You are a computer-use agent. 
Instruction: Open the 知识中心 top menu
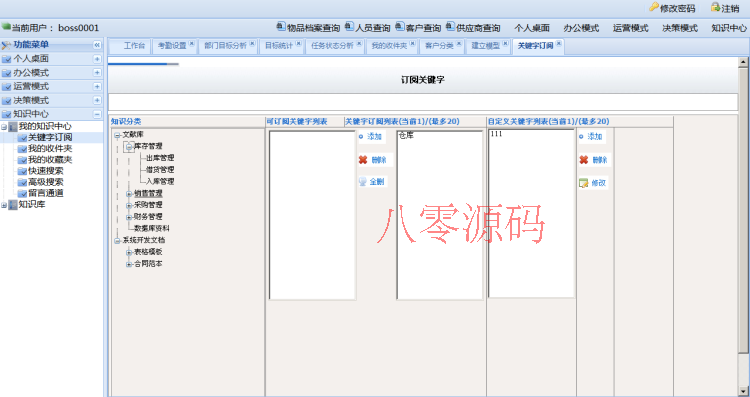click(729, 28)
